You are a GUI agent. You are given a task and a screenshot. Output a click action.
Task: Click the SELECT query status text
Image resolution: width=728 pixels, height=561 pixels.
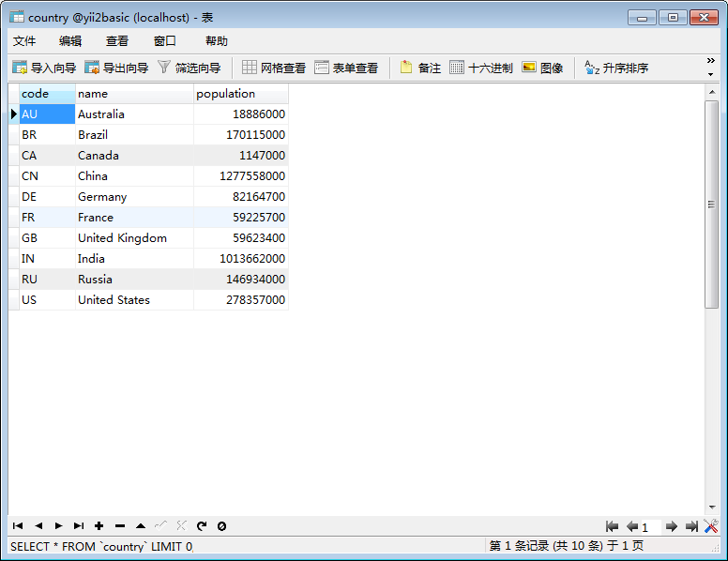pyautogui.click(x=101, y=546)
